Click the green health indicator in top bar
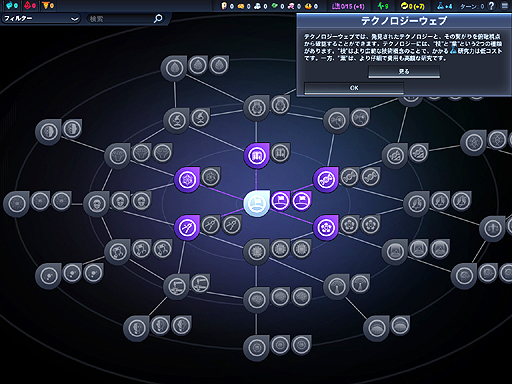Viewport: 512px width, 384px height. pos(383,6)
